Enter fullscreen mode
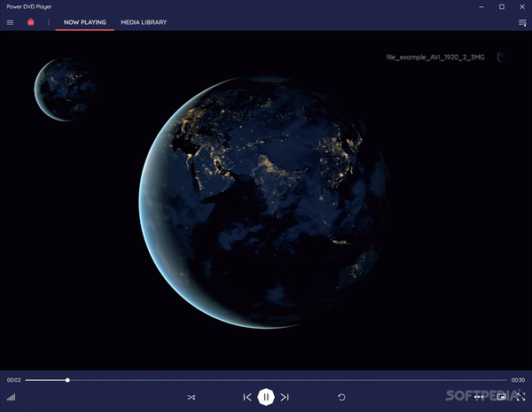The image size is (532, 412). point(520,396)
